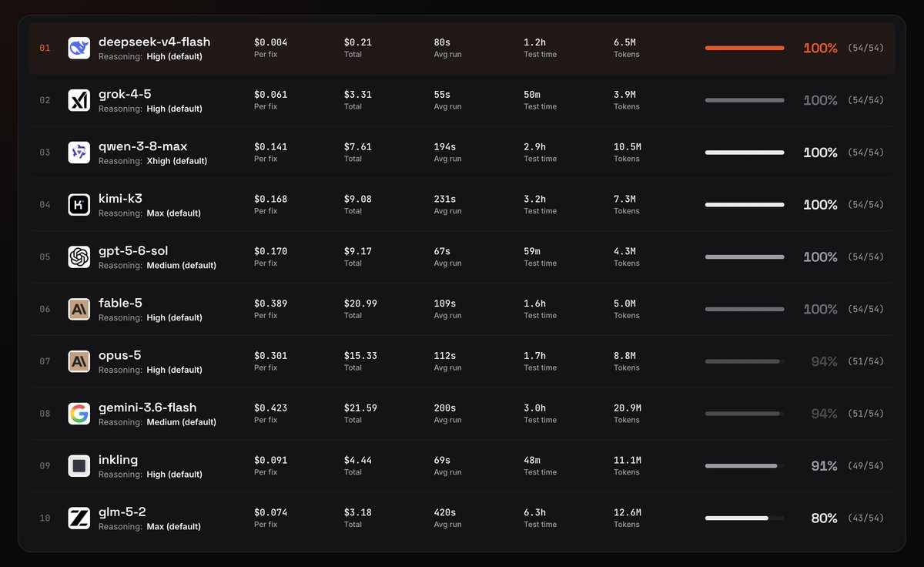Open the deepseek-v4-flash model name

pos(154,42)
